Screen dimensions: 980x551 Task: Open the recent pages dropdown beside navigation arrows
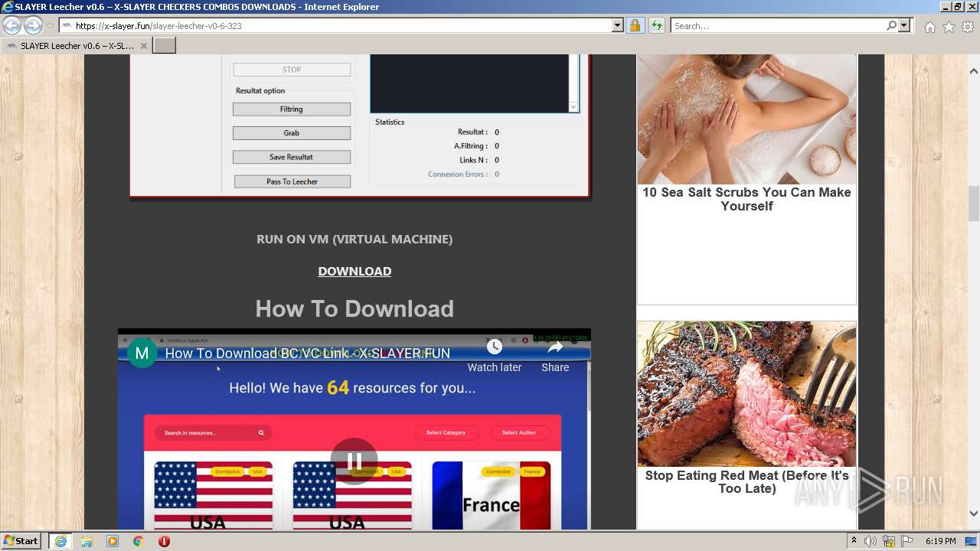click(50, 26)
